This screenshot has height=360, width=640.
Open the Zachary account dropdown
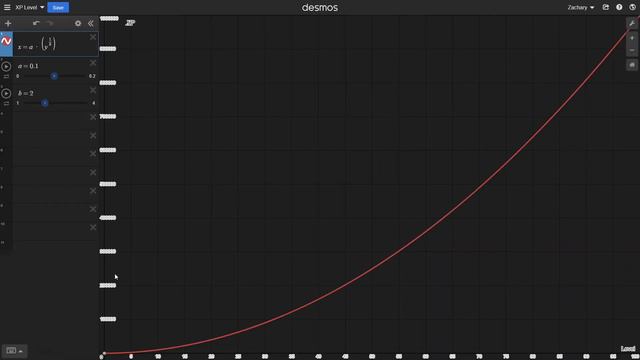pos(580,7)
